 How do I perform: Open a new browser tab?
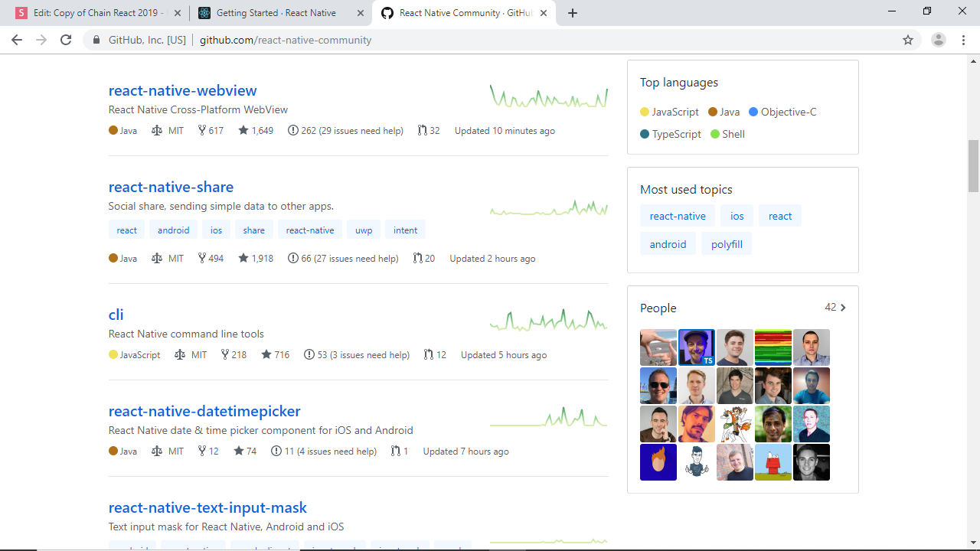(573, 13)
